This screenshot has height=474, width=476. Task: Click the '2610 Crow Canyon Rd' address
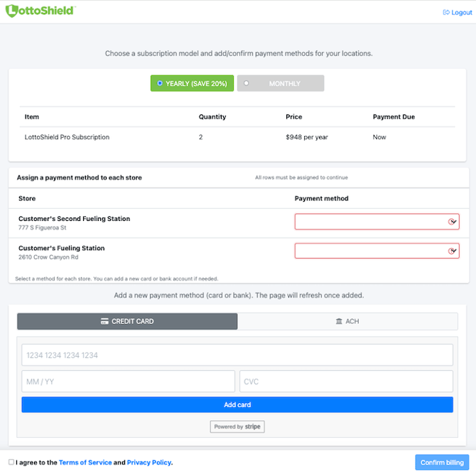click(48, 257)
